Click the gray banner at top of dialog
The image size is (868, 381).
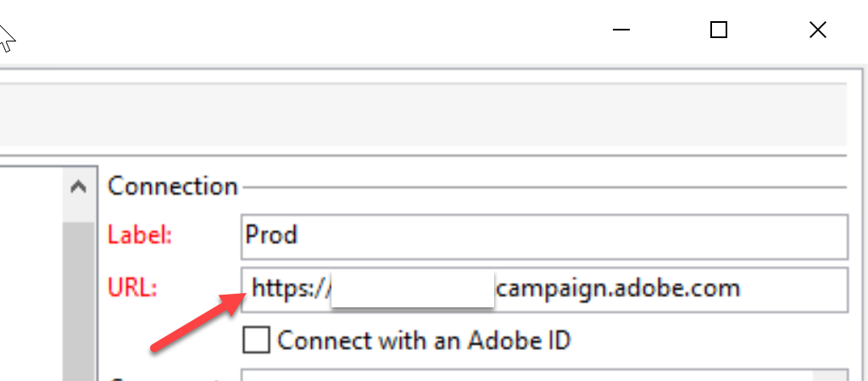(x=424, y=114)
